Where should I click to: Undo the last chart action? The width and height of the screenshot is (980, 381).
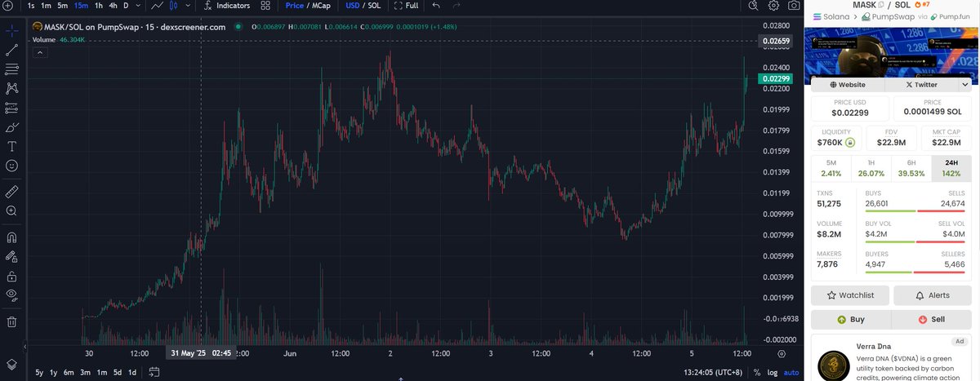(435, 6)
